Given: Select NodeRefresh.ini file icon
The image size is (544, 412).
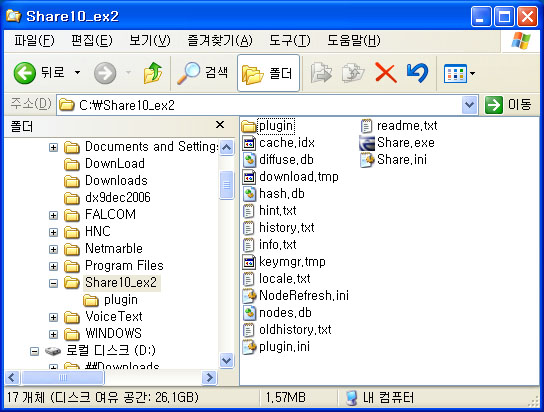Looking at the screenshot, I should 249,296.
